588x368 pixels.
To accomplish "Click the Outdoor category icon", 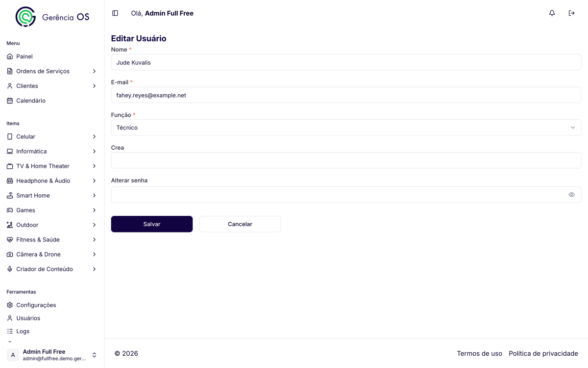I will (x=10, y=225).
